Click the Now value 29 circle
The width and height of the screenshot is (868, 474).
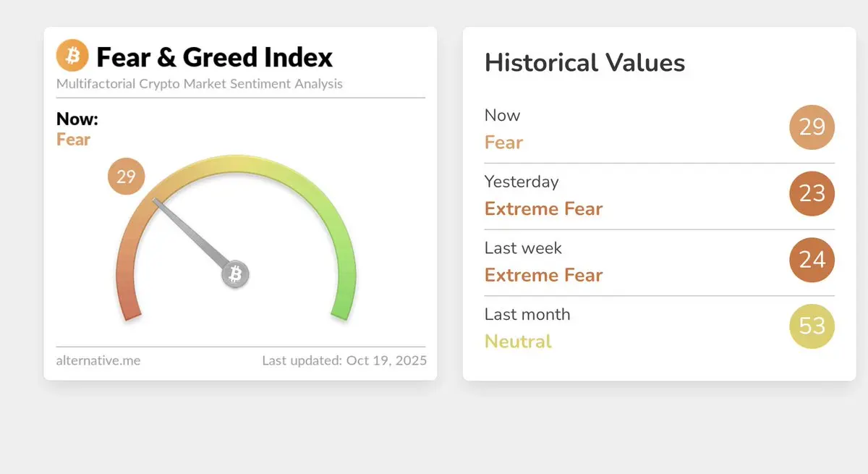coord(812,127)
